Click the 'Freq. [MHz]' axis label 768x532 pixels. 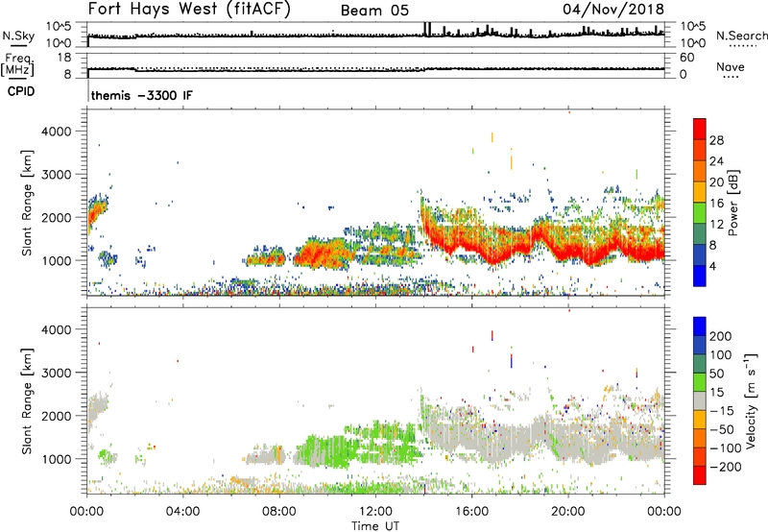18,65
